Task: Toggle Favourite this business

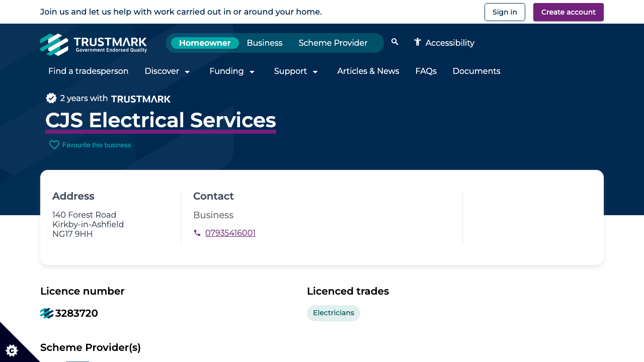Action: point(96,145)
